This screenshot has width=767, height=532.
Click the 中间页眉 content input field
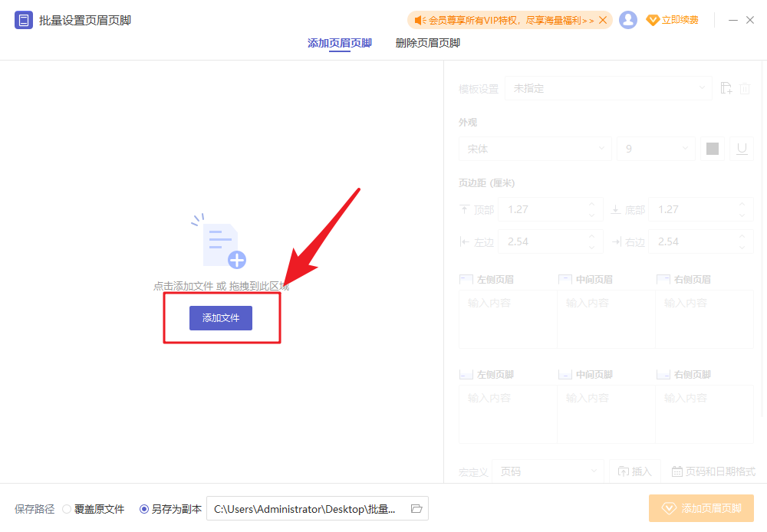605,318
